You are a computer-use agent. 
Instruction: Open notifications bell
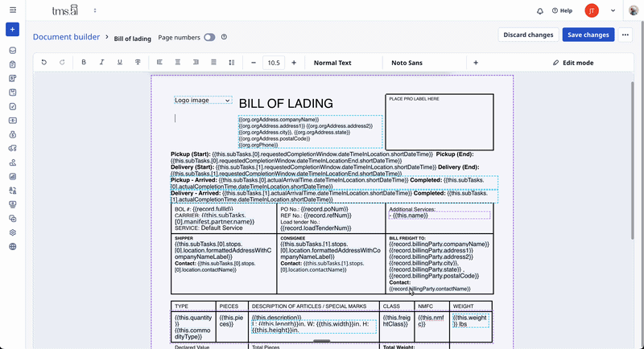click(x=539, y=10)
